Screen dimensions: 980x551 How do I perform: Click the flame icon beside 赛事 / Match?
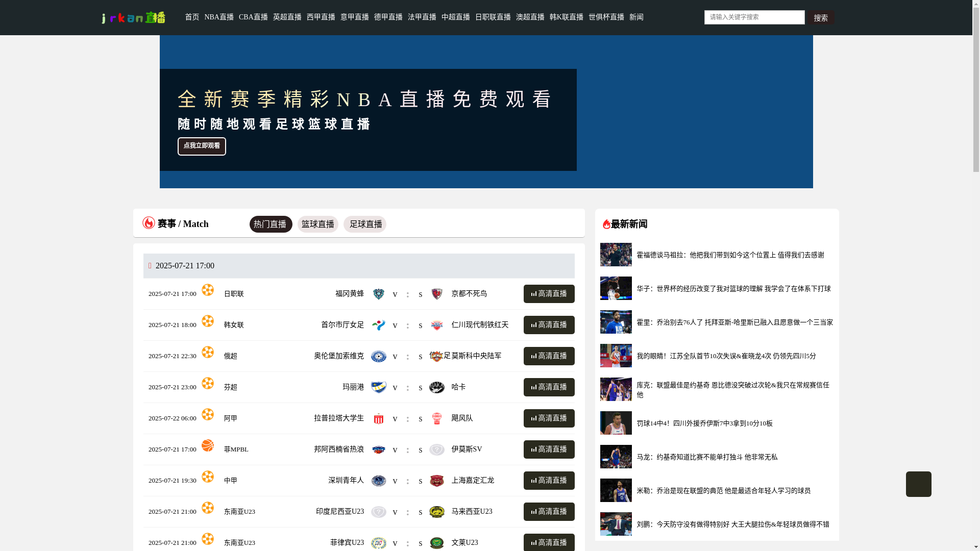click(149, 223)
